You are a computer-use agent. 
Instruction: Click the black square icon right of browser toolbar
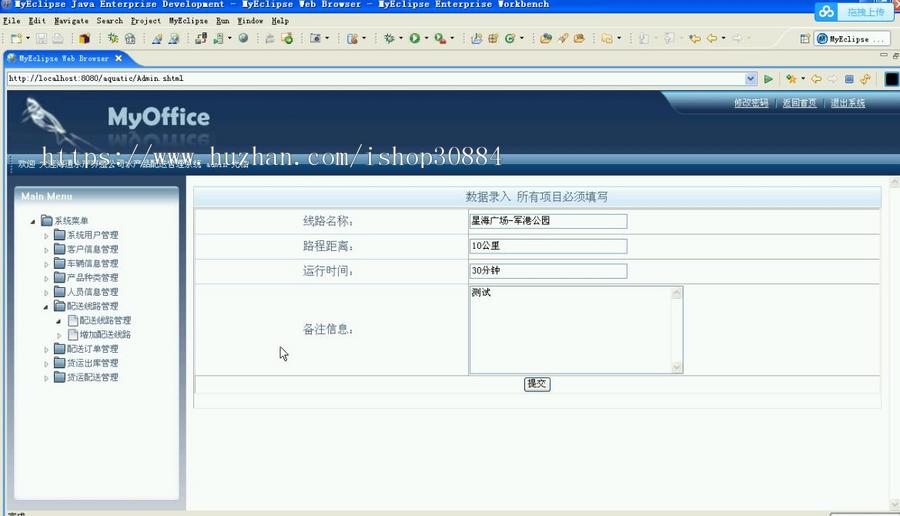point(891,79)
